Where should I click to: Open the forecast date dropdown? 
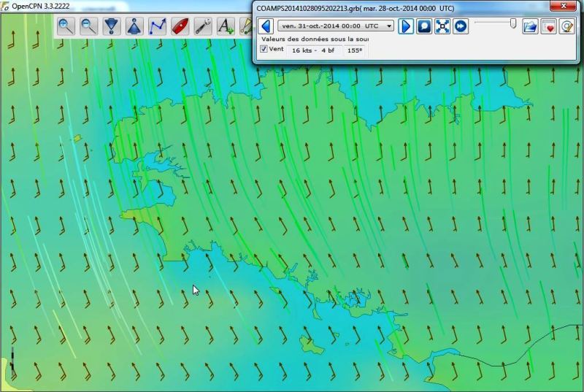tap(388, 26)
